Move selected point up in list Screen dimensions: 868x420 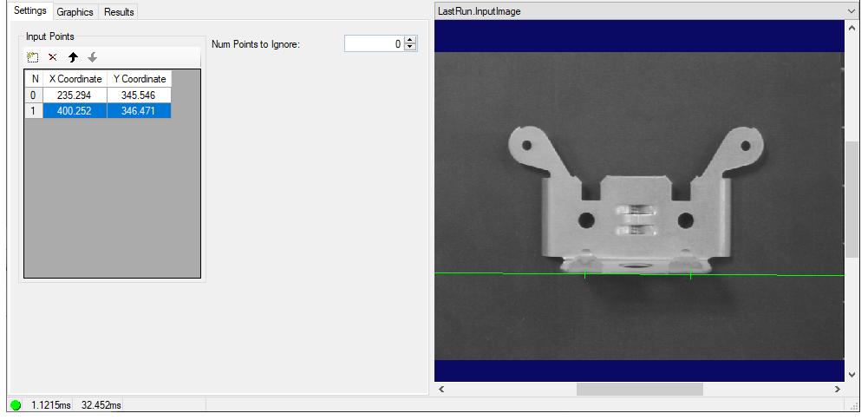[x=73, y=57]
